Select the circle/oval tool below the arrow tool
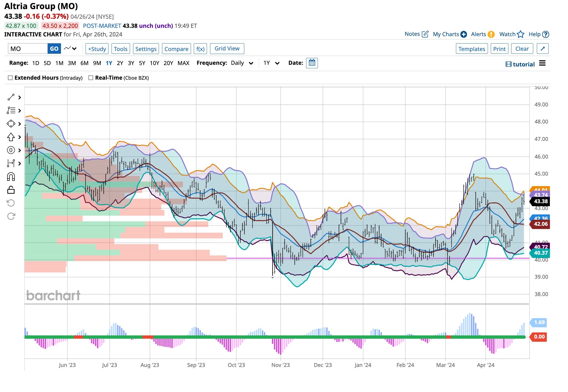Screen dimensions: 568x392 point(11,151)
